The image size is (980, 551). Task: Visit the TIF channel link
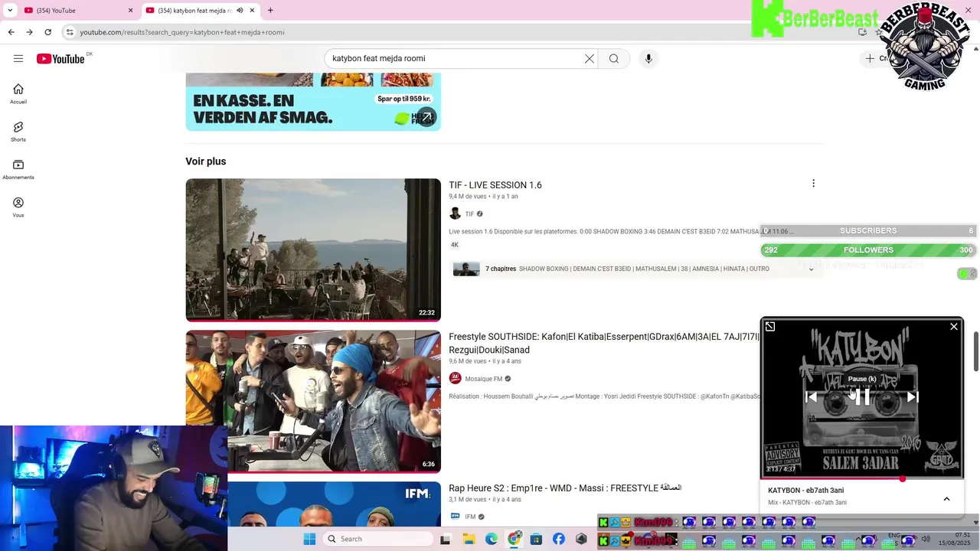(x=469, y=214)
